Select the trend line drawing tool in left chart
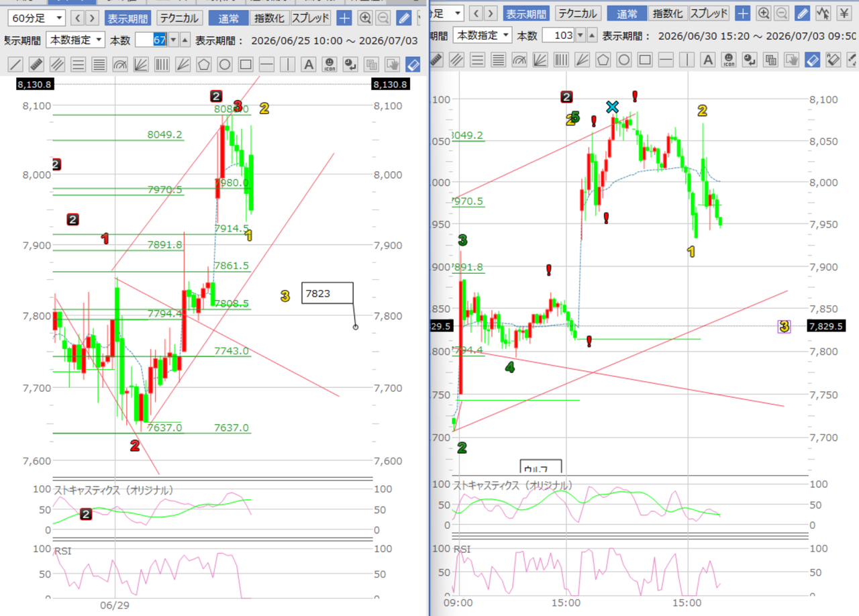Screen dimensions: 859x616 point(16,64)
